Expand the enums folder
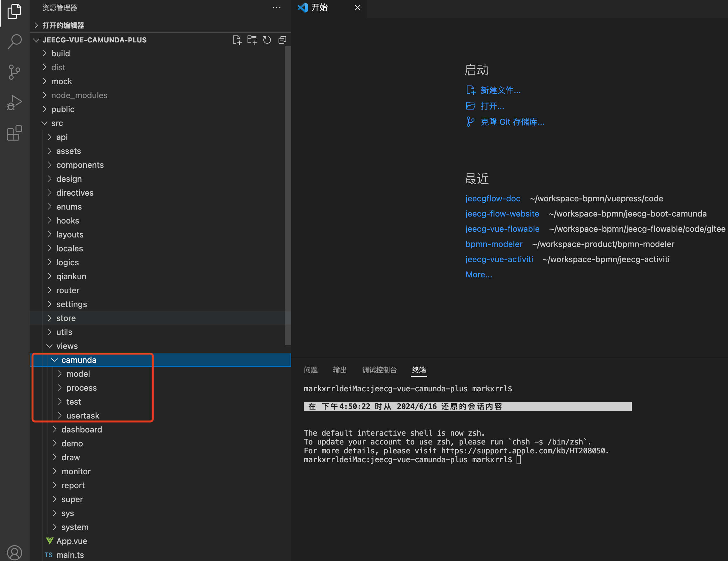728x561 pixels. click(160, 207)
